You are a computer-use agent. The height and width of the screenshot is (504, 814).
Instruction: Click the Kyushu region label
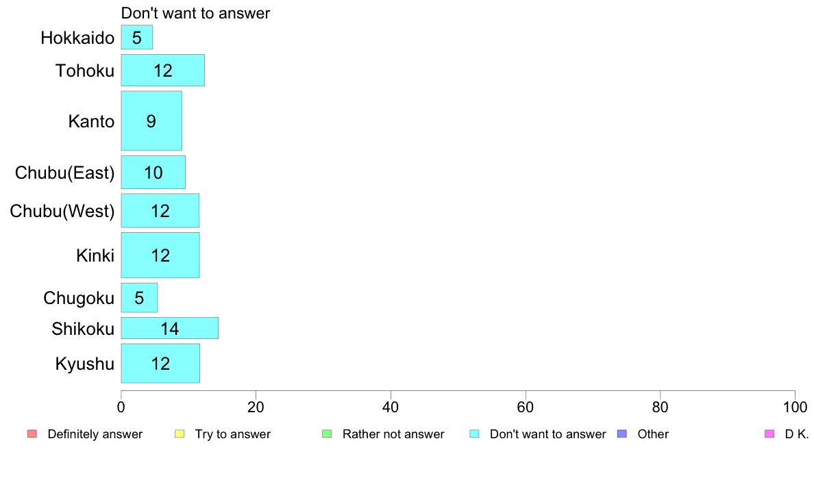coord(84,364)
